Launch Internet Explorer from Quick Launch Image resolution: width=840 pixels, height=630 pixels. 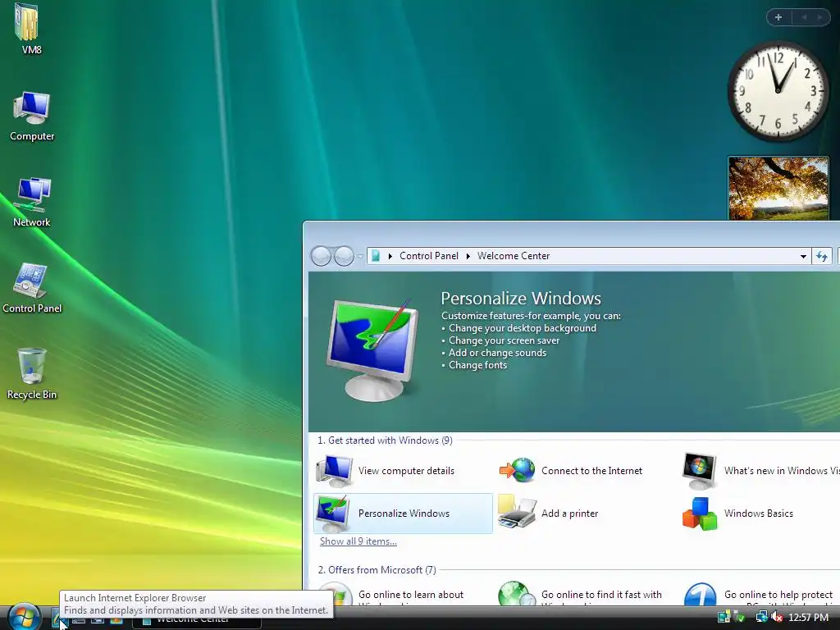(x=58, y=620)
